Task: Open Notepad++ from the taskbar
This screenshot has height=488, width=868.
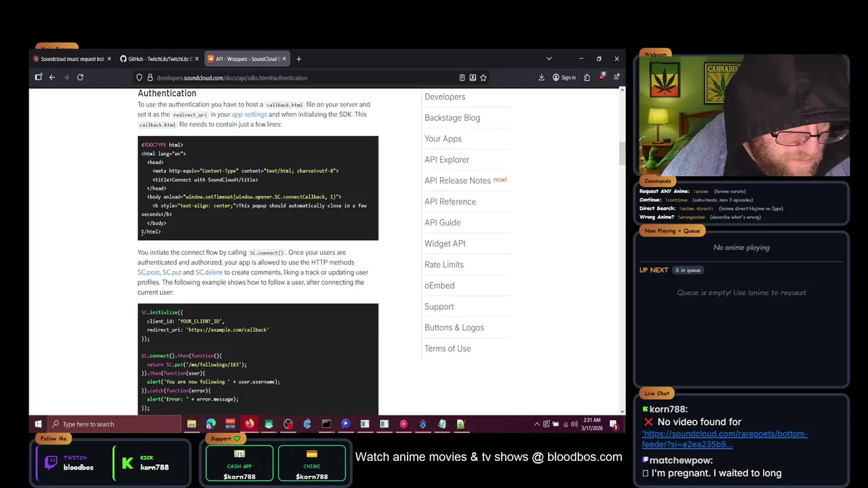Action: coord(461,424)
